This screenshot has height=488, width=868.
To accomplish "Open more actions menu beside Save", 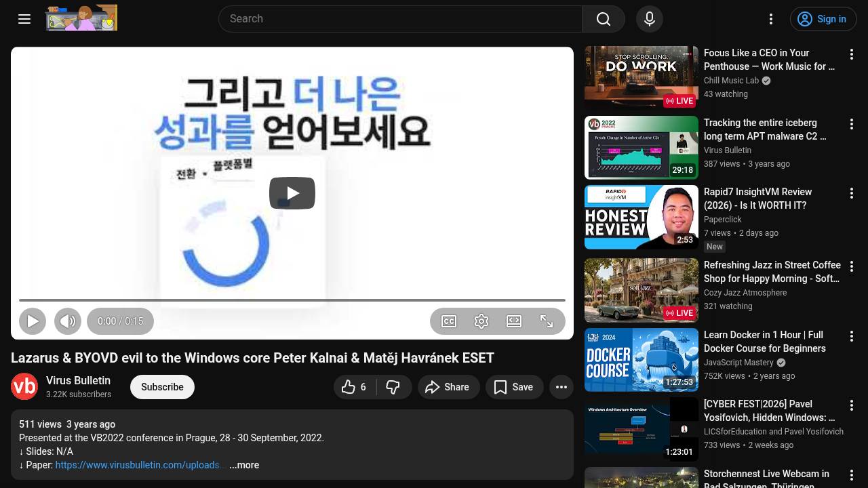I will point(561,387).
